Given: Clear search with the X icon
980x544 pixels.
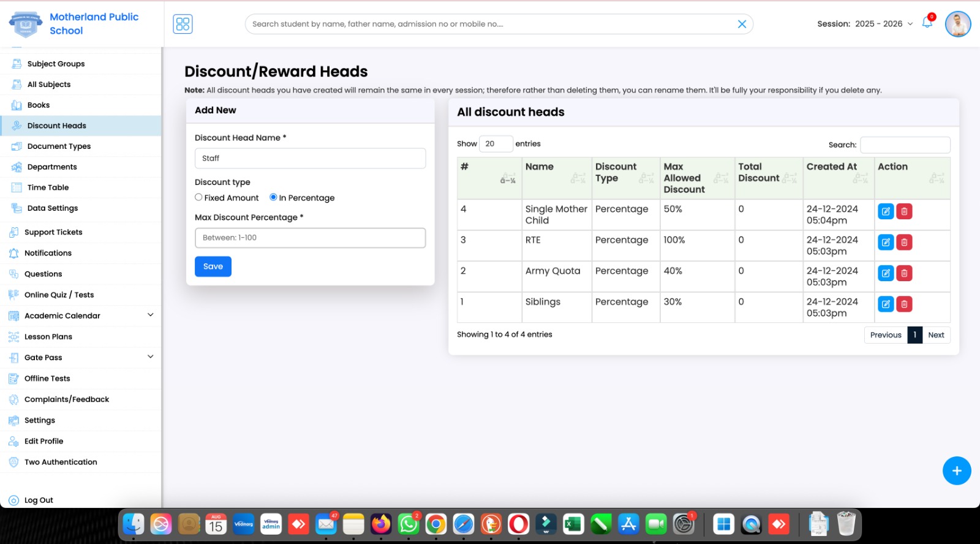Looking at the screenshot, I should (x=742, y=24).
